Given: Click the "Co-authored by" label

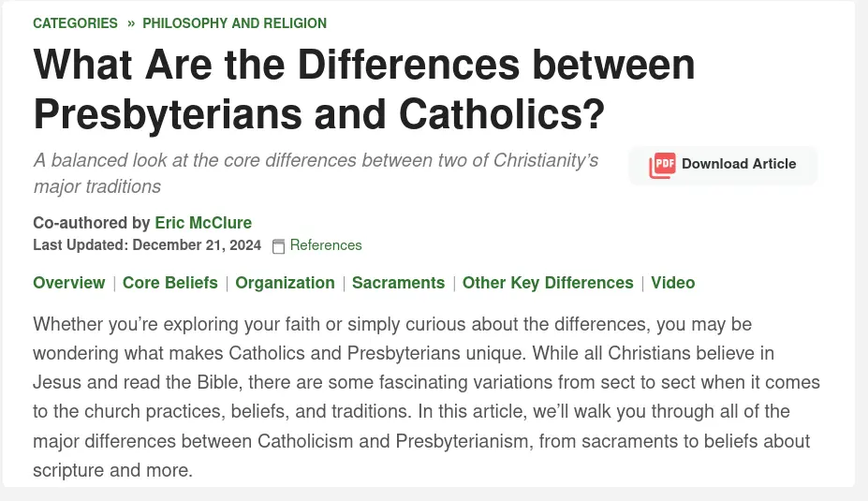Looking at the screenshot, I should tap(92, 223).
